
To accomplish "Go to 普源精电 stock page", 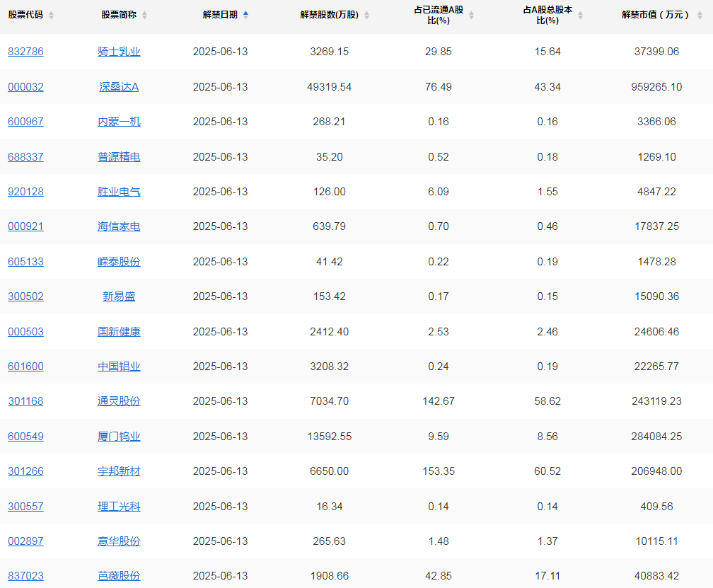I will coord(119,157).
